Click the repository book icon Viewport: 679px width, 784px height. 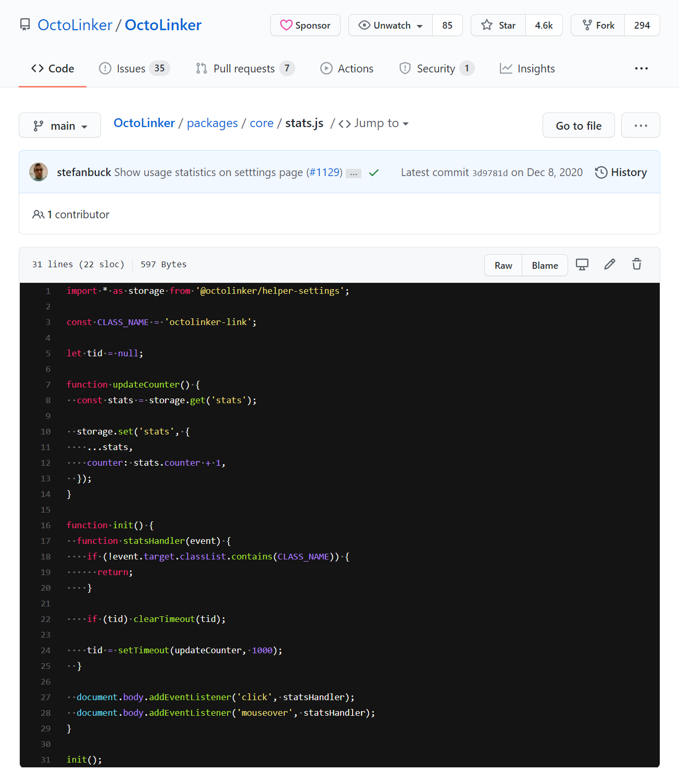click(x=25, y=24)
